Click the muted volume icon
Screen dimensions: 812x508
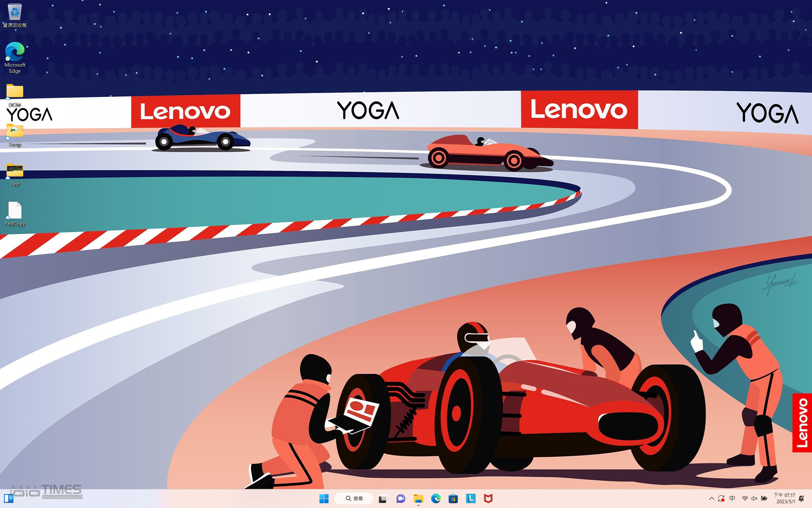pyautogui.click(x=754, y=498)
